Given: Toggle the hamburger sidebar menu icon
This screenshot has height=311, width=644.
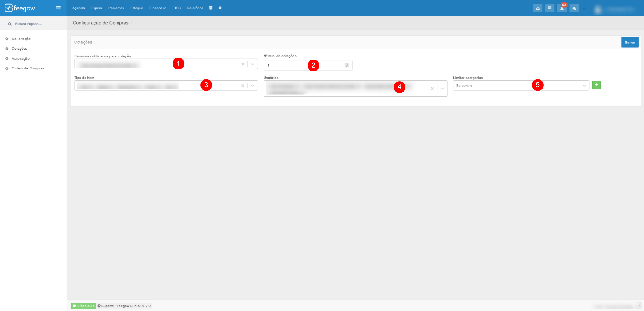Looking at the screenshot, I should tap(58, 8).
